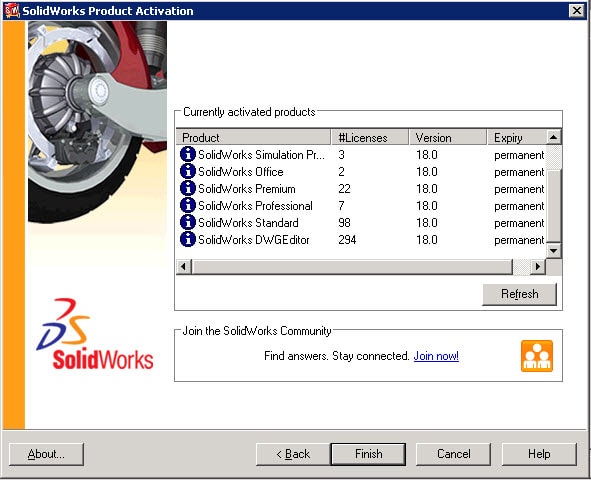Open the About... dialog

pyautogui.click(x=46, y=454)
